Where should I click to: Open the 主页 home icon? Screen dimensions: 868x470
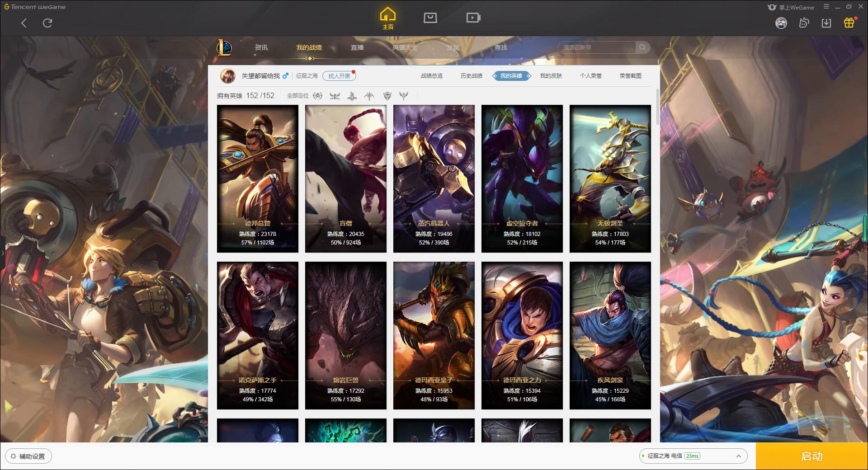387,18
